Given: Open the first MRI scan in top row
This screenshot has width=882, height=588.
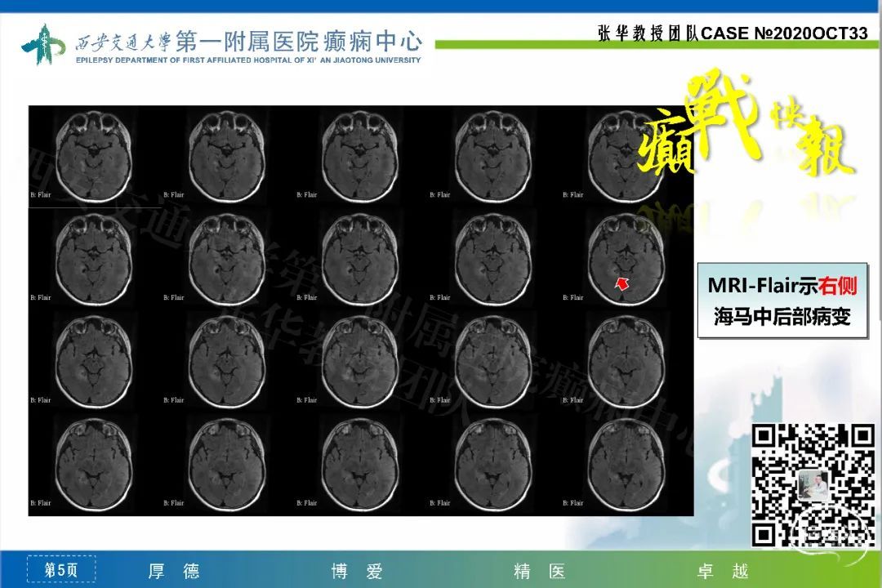Looking at the screenshot, I should (x=94, y=156).
